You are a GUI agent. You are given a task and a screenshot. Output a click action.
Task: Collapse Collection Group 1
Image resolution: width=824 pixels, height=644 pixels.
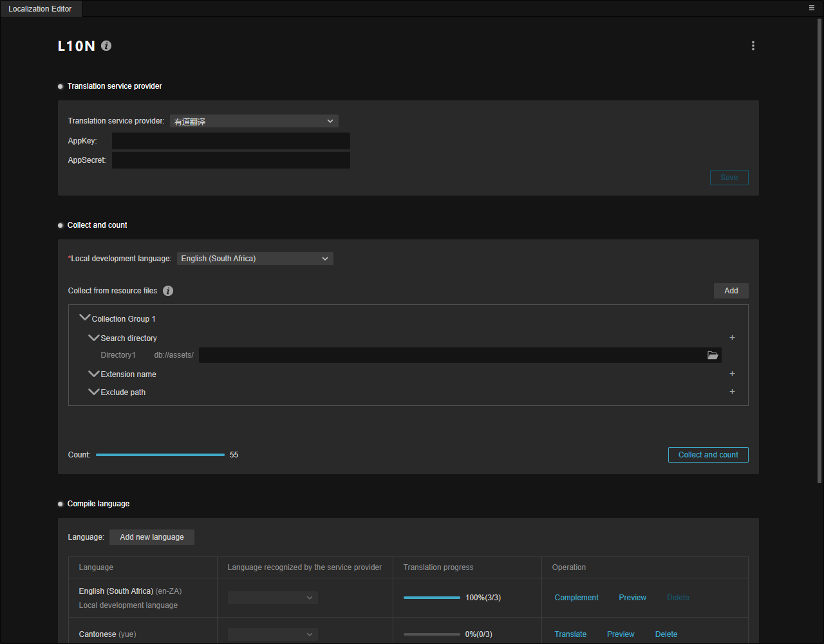pyautogui.click(x=84, y=318)
